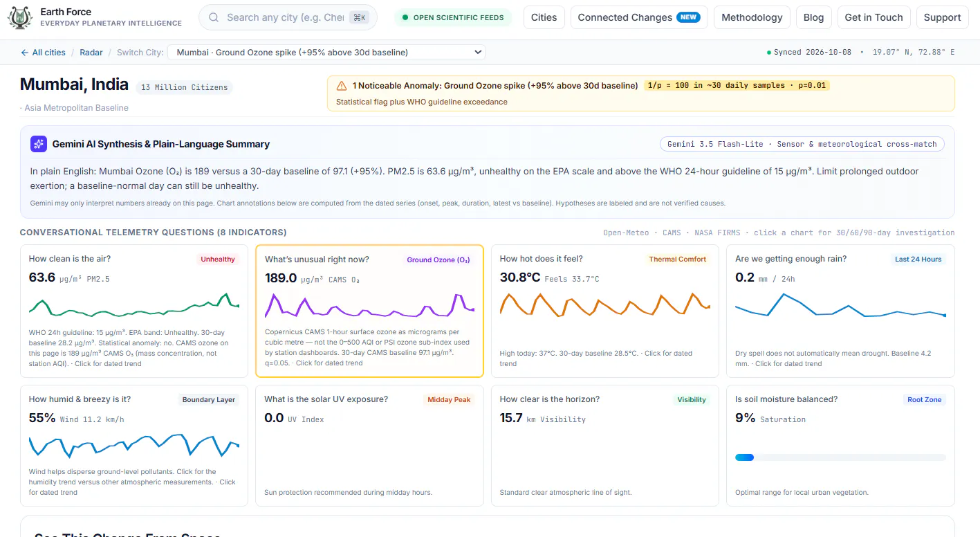Open the Switch City dropdown

click(327, 53)
